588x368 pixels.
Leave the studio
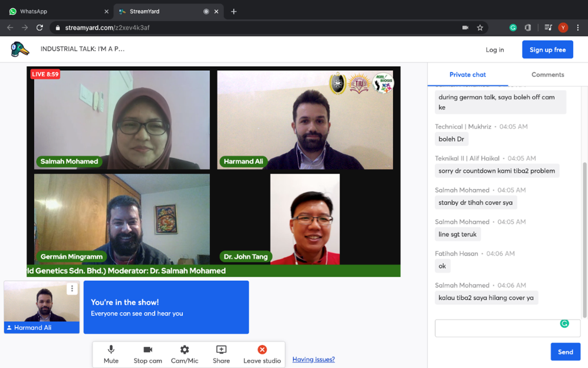262,354
